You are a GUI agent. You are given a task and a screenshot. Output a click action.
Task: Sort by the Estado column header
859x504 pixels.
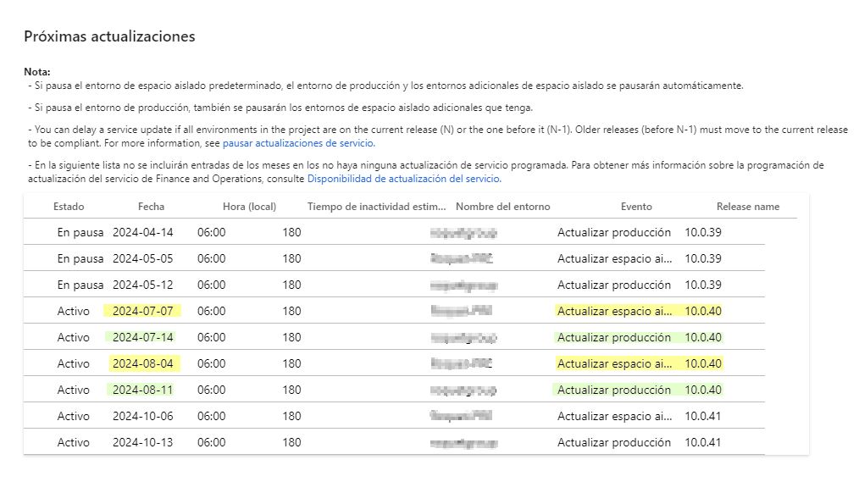coord(69,207)
